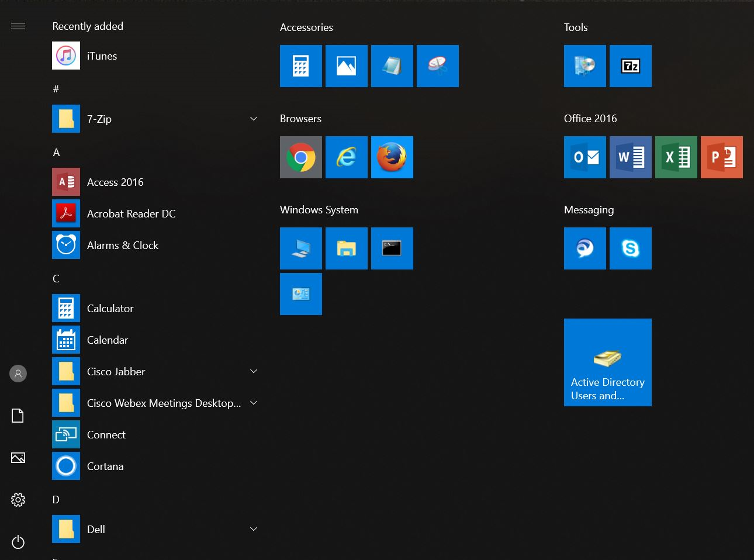Launch Firefox tile
Screen dimensions: 754x560
(x=392, y=157)
